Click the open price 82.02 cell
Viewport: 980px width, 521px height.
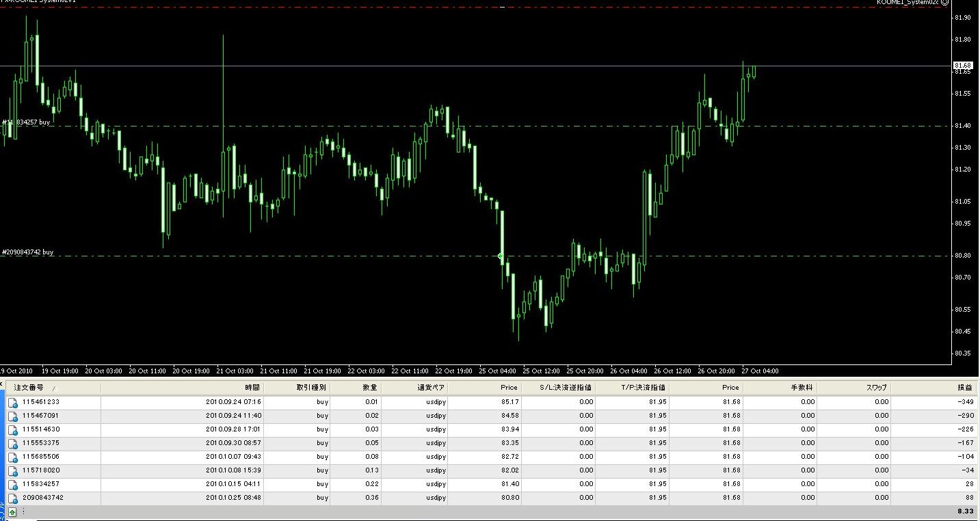point(509,470)
